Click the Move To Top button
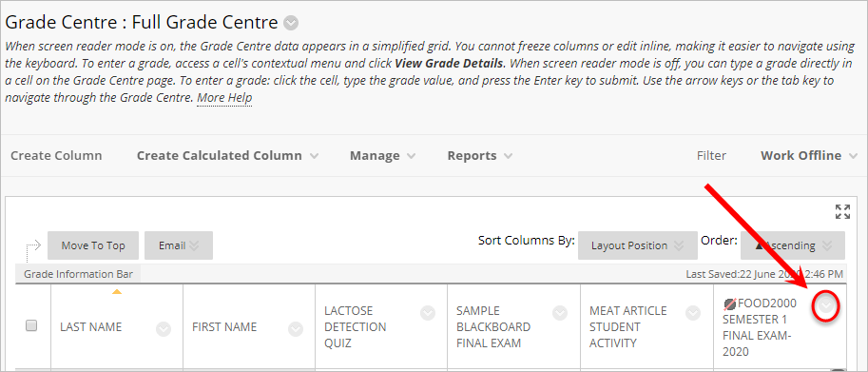 tap(93, 245)
